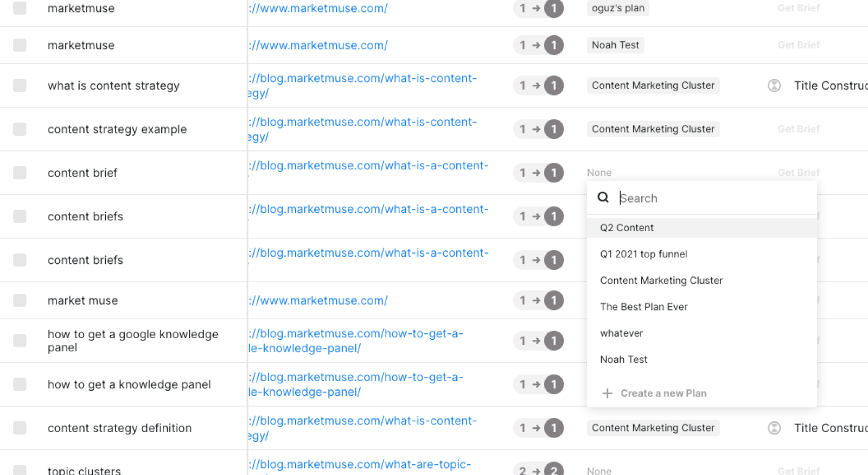Open Title Construction brief for 'content strategy definition'
The width and height of the screenshot is (868, 475).
tap(831, 428)
